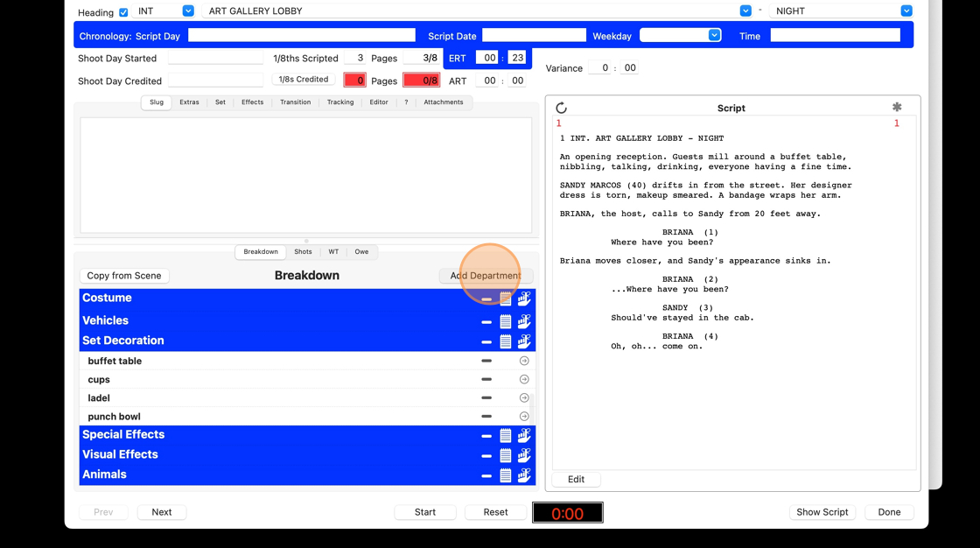Open the cups details arrow
This screenshot has height=548, width=980.
point(524,379)
